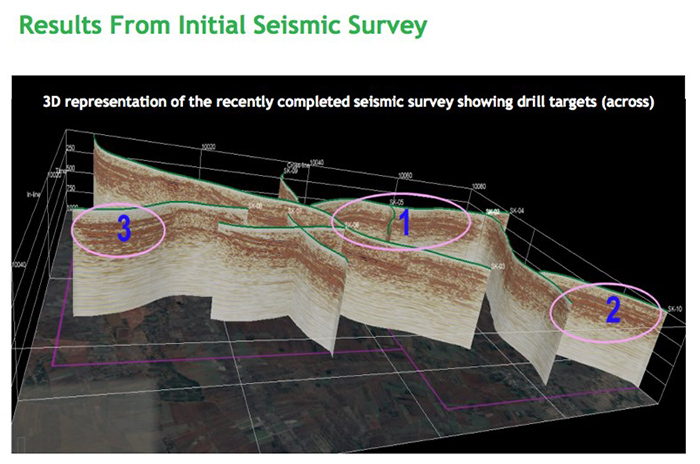Click the 3D representation caption text
Screen dimensions: 700x464
[x=347, y=102]
